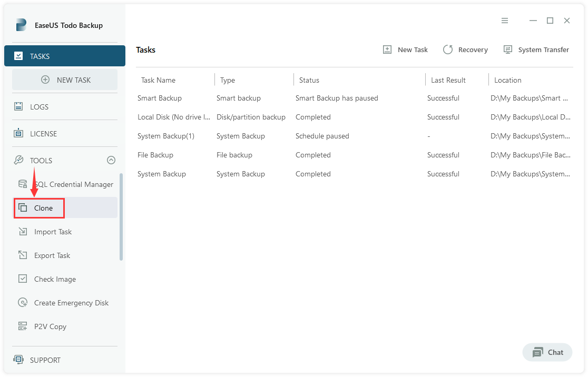Open the LOGS section
588x377 pixels.
coord(39,107)
